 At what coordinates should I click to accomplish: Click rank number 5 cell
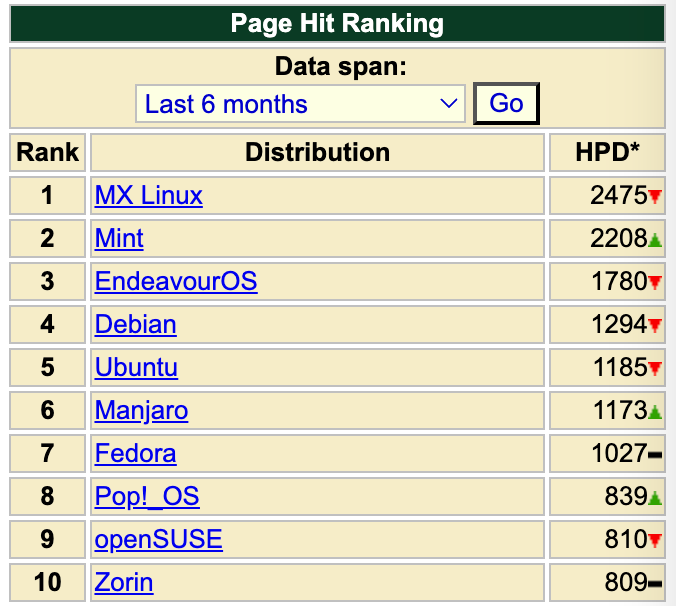click(47, 367)
